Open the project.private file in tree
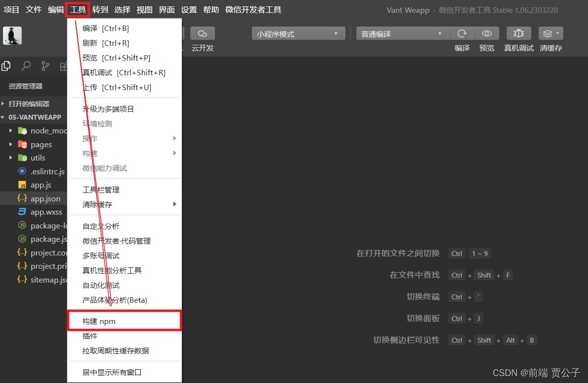Image resolution: width=588 pixels, height=383 pixels. 42,266
